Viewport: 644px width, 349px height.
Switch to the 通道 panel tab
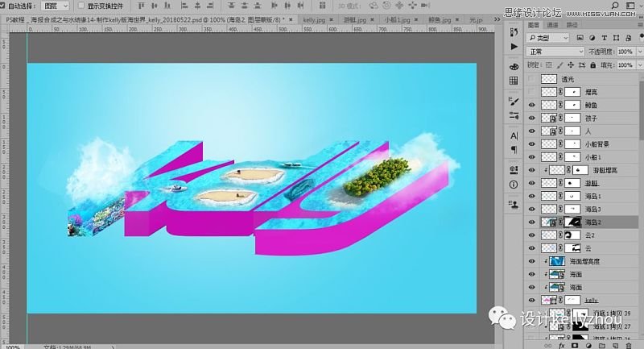pyautogui.click(x=552, y=25)
